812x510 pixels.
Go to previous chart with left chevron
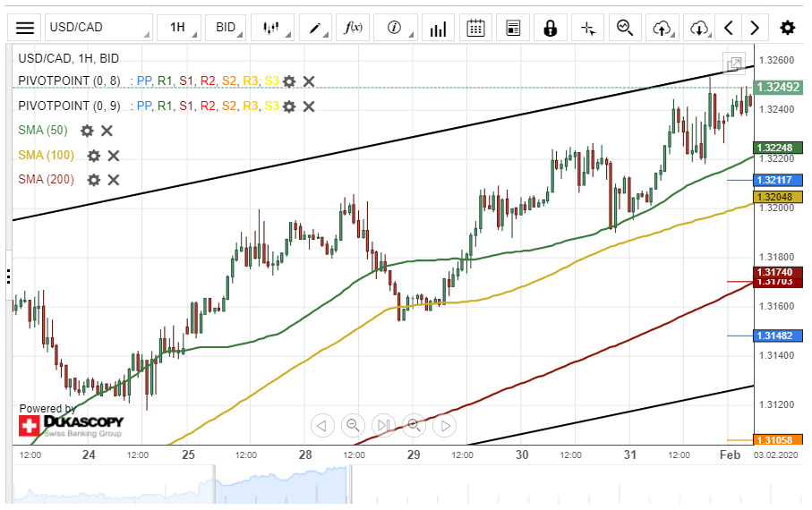point(728,28)
